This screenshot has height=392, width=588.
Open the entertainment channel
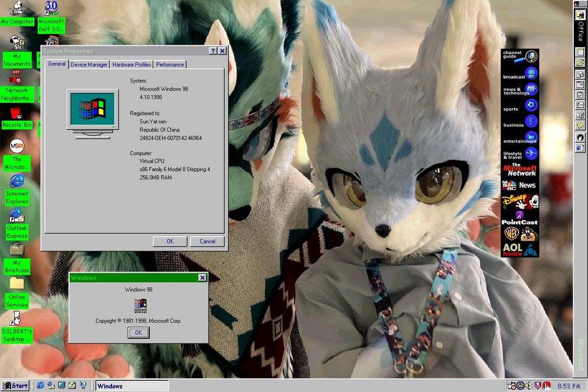click(520, 137)
